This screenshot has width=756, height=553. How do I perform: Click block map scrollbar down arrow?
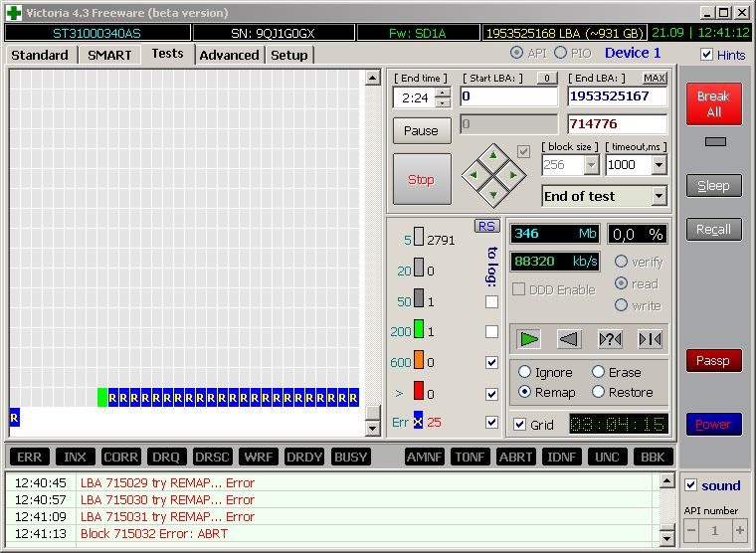click(373, 428)
